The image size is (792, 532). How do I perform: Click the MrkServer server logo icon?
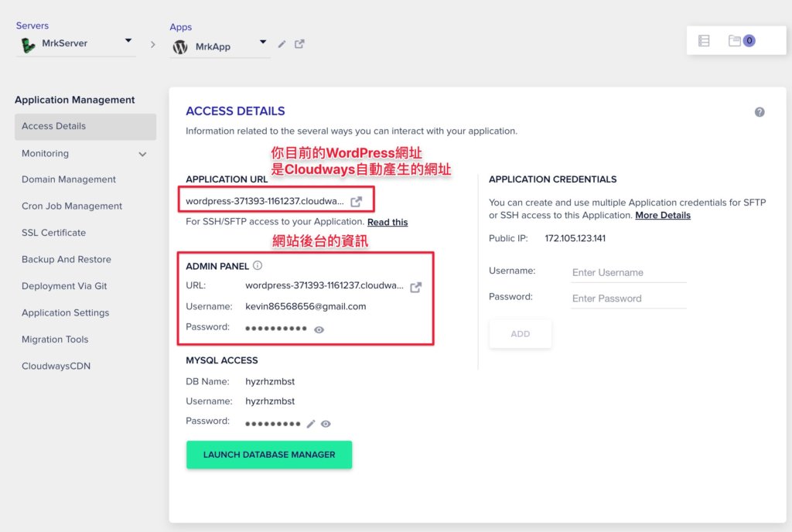point(29,45)
